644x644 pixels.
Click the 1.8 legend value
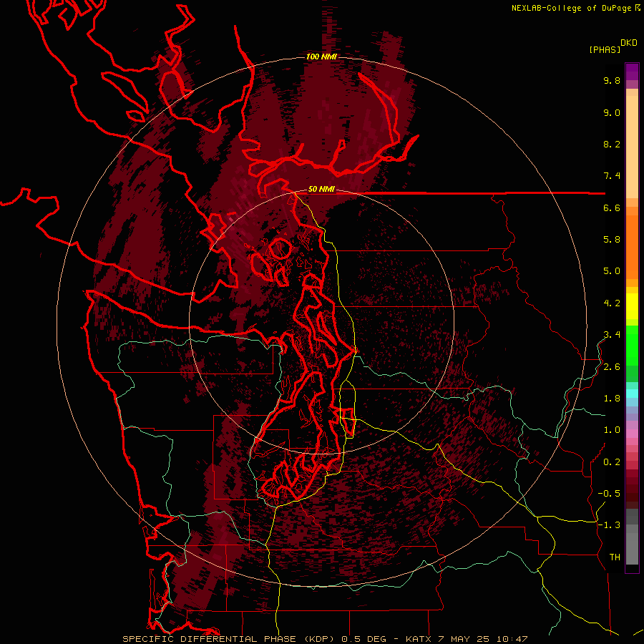612,399
